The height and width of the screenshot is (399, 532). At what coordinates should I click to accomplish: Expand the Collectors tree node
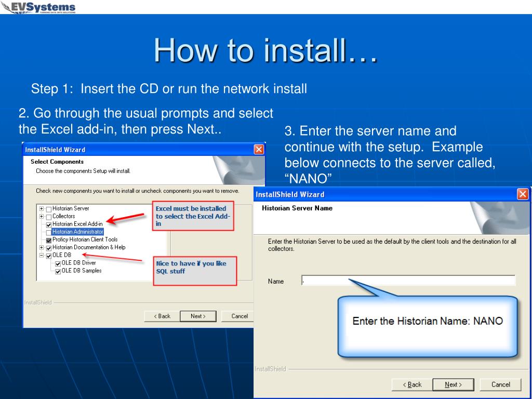pyautogui.click(x=42, y=217)
